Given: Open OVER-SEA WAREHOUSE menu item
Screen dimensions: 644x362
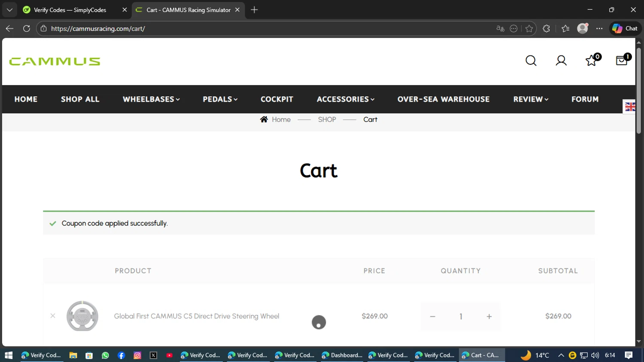Looking at the screenshot, I should pos(444,99).
